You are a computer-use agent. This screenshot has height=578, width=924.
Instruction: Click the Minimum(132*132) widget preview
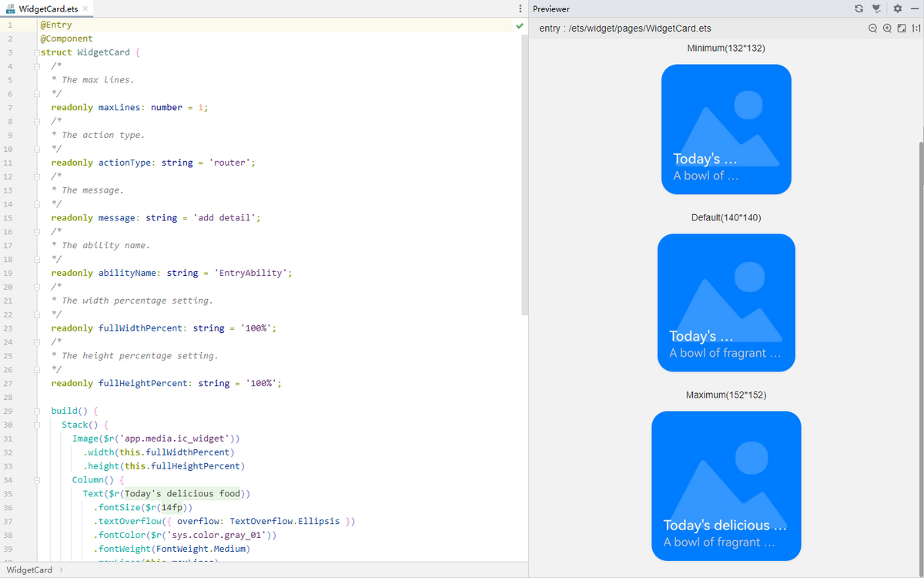tap(726, 129)
